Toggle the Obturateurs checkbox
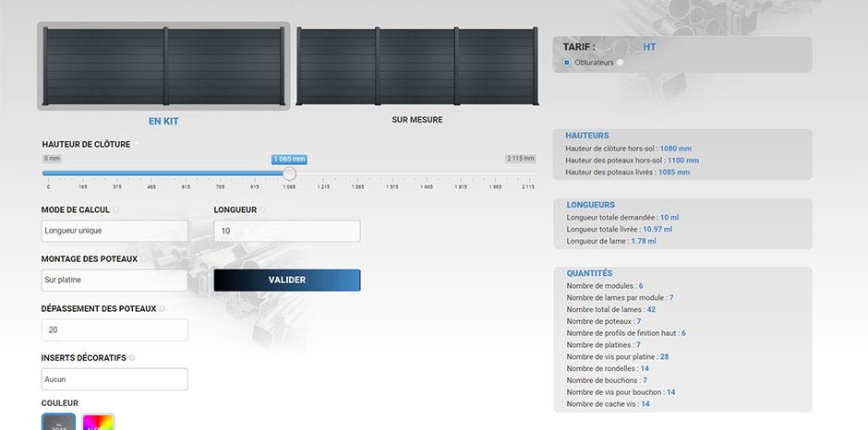The width and height of the screenshot is (868, 430). coord(567,63)
